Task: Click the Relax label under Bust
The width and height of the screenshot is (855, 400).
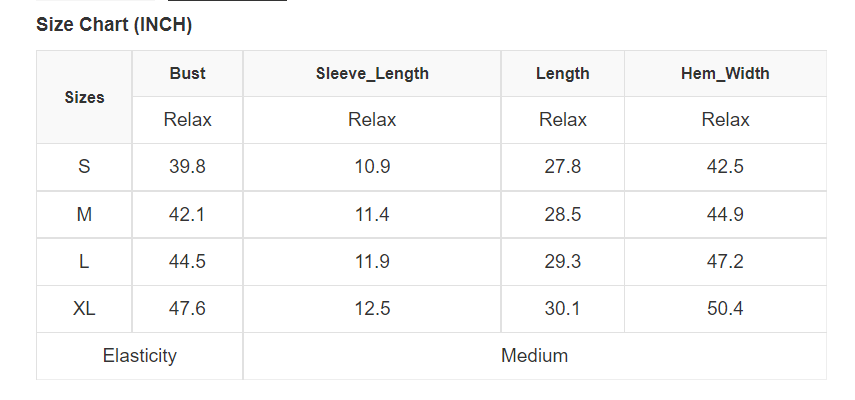Action: pos(188,120)
